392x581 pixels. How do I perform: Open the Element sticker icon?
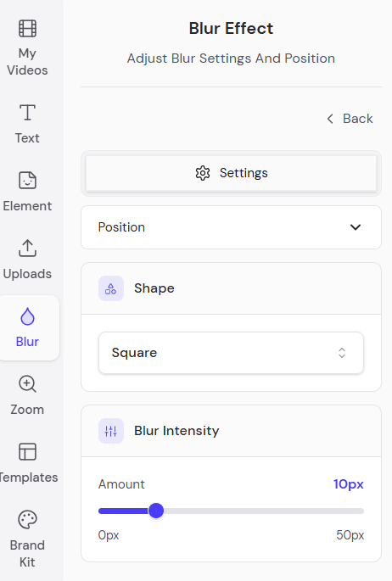pyautogui.click(x=27, y=181)
